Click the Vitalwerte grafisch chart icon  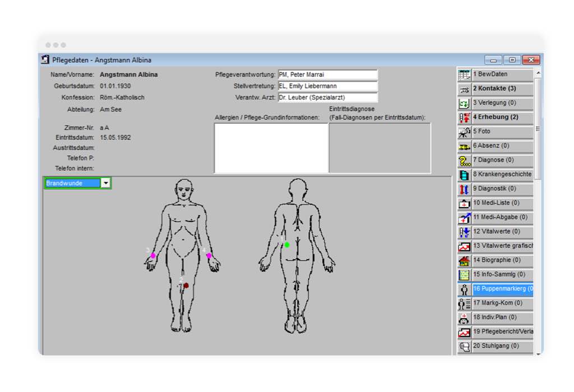point(464,246)
